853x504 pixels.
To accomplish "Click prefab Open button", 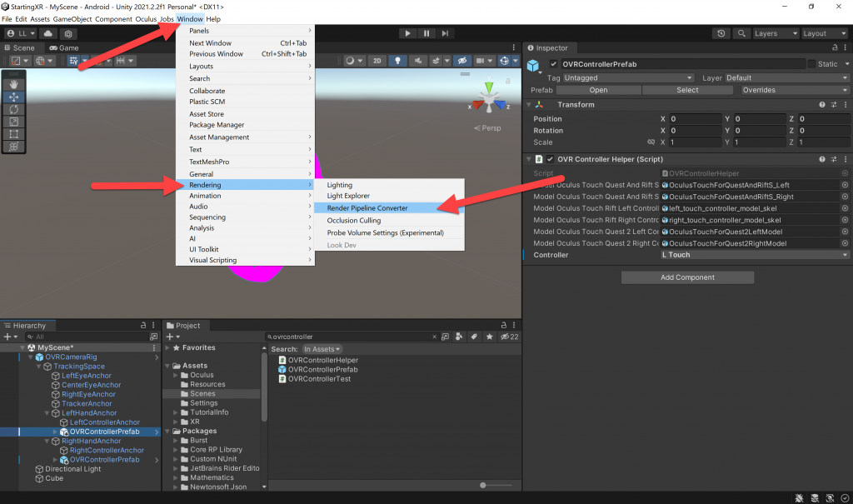I will coord(598,90).
